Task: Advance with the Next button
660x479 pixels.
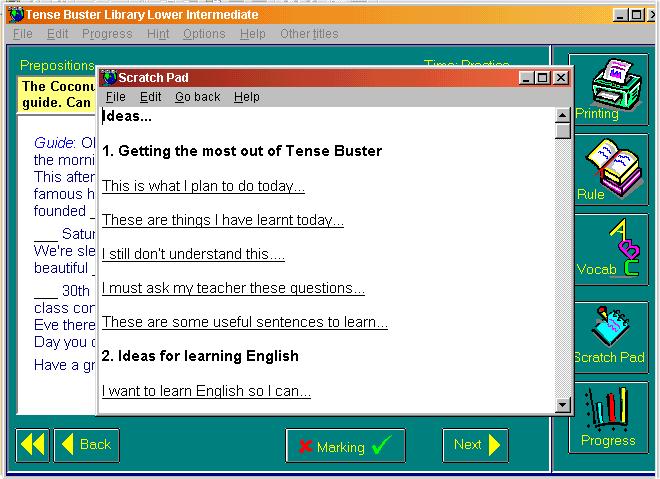Action: (476, 445)
